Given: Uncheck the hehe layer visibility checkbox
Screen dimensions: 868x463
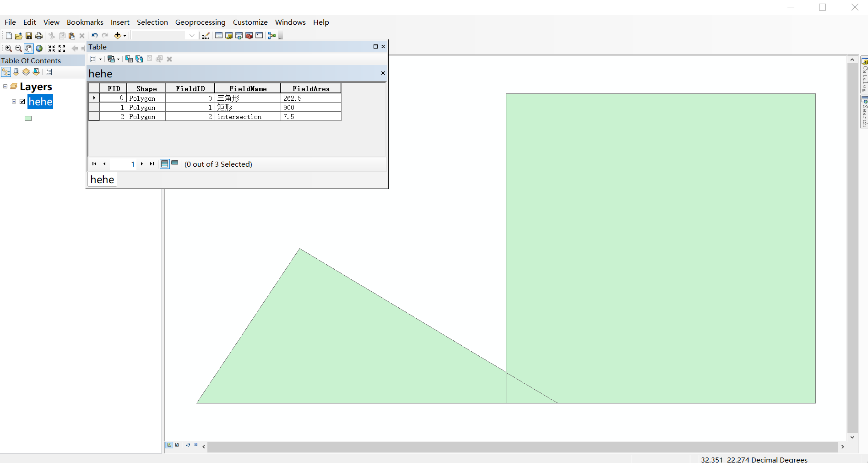Looking at the screenshot, I should [x=22, y=101].
